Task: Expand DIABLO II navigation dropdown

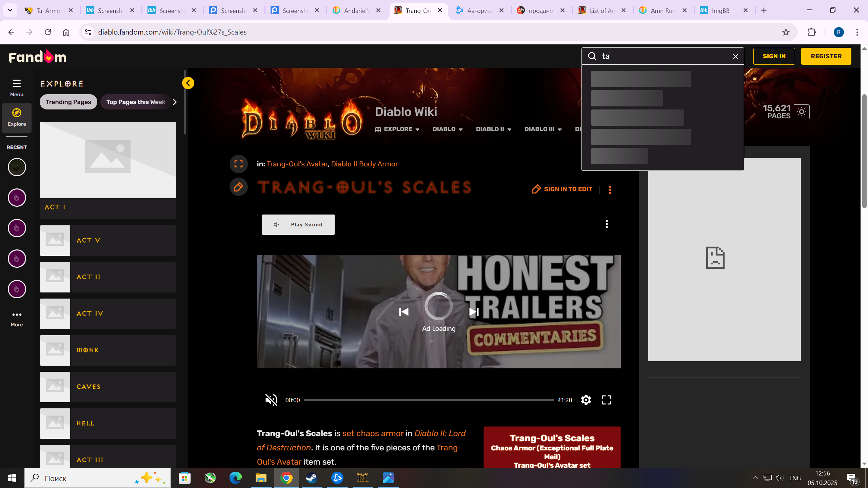Action: [x=494, y=129]
